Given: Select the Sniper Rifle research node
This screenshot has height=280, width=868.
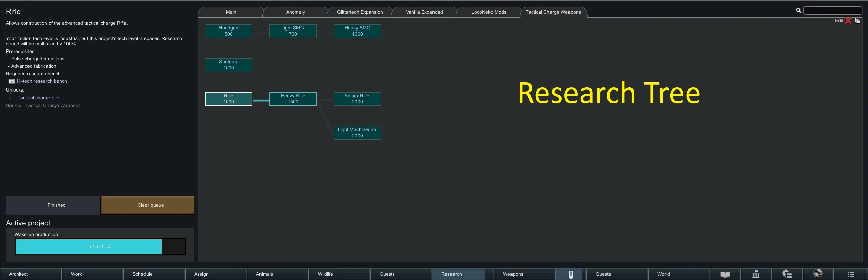Looking at the screenshot, I should (357, 99).
